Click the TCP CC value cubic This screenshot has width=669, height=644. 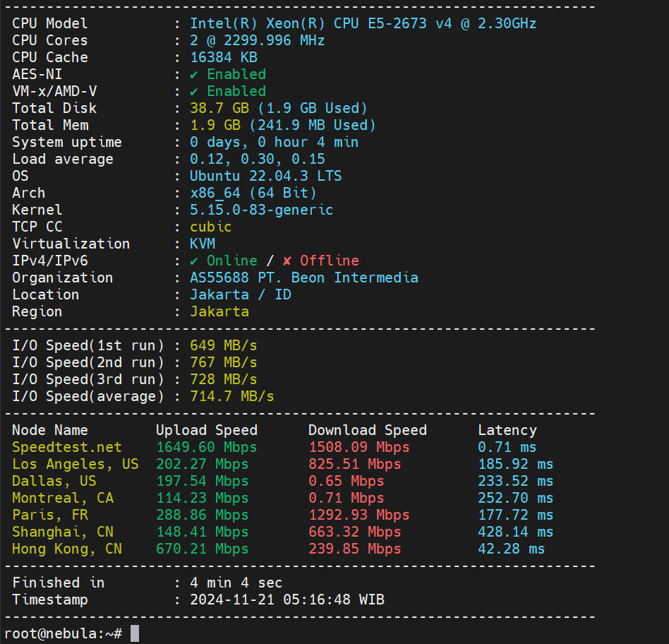click(211, 227)
